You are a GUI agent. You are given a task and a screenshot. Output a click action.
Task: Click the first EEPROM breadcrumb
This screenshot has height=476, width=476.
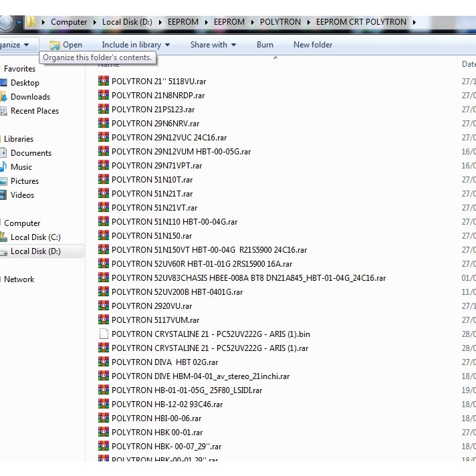coord(183,22)
